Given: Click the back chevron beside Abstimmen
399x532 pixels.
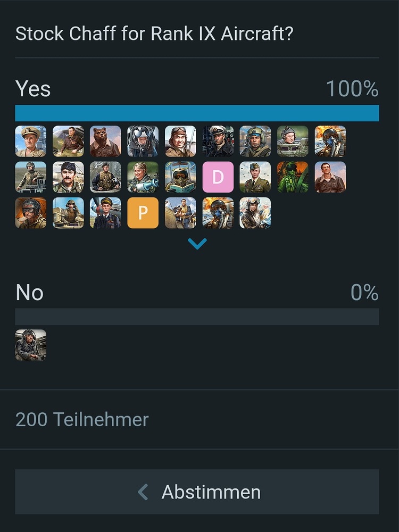Looking at the screenshot, I should (143, 492).
